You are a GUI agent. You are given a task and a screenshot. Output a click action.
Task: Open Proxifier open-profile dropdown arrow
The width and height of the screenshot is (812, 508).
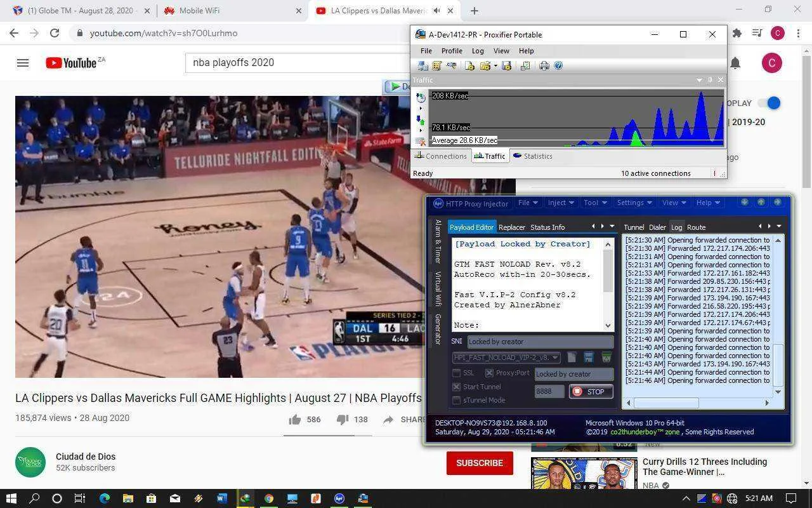click(x=495, y=65)
